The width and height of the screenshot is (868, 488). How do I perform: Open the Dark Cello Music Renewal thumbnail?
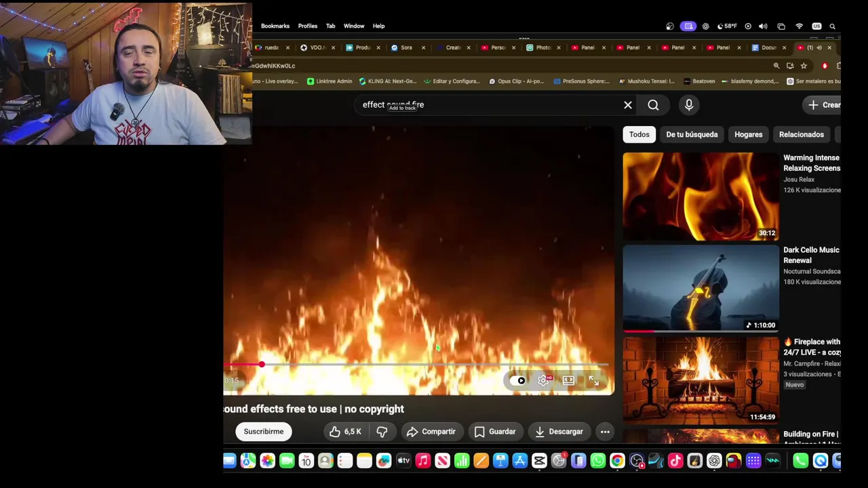click(x=701, y=289)
